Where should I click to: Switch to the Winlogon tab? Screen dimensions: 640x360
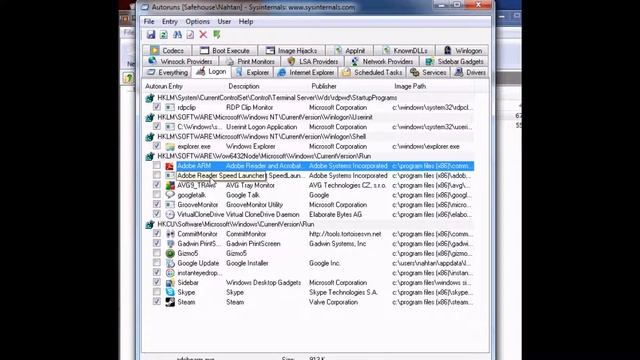tap(462, 51)
